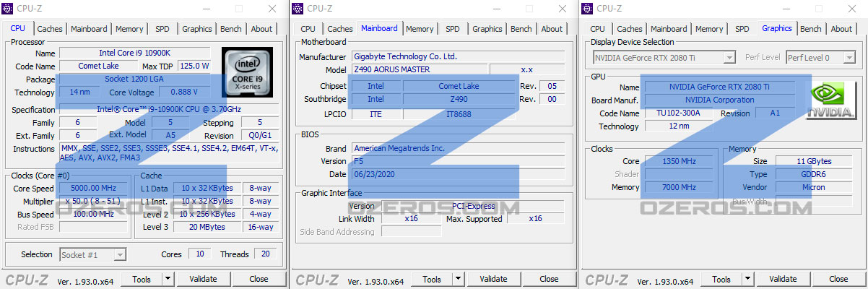Click Validate in left CPU window
The image size is (868, 289).
203,279
